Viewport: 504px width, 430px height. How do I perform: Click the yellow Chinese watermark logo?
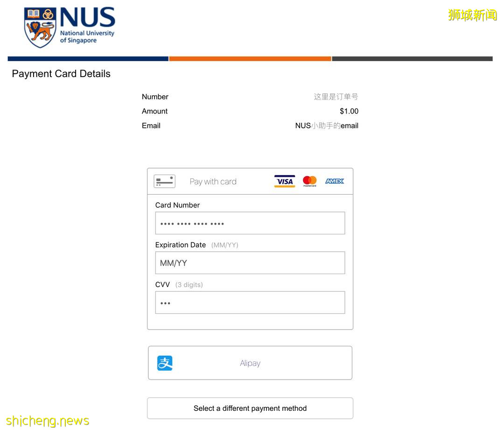472,15
